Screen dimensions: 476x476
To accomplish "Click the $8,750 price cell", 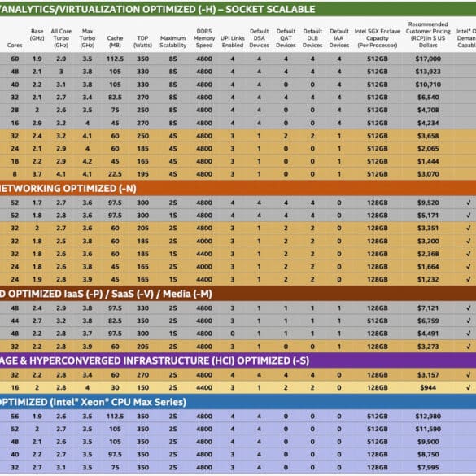I will (428, 455).
